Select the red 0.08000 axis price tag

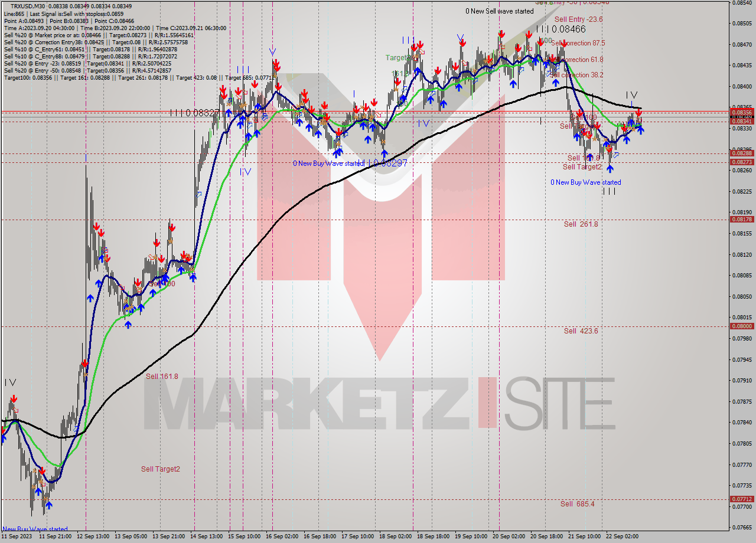pos(742,326)
